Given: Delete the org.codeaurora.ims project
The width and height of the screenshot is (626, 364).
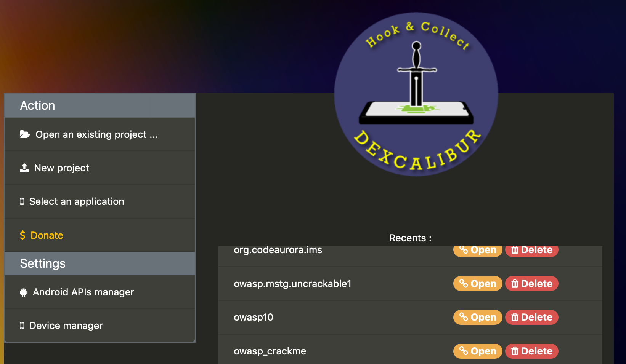Looking at the screenshot, I should [532, 251].
